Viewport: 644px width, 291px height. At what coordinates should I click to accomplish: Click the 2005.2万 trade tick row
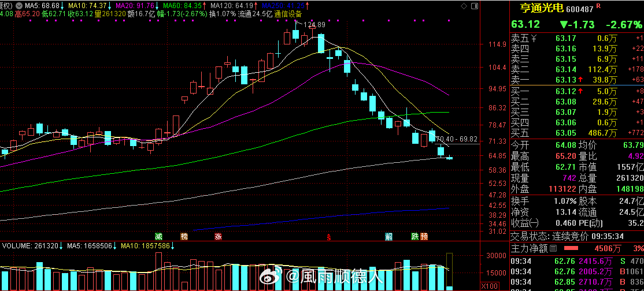click(x=577, y=271)
